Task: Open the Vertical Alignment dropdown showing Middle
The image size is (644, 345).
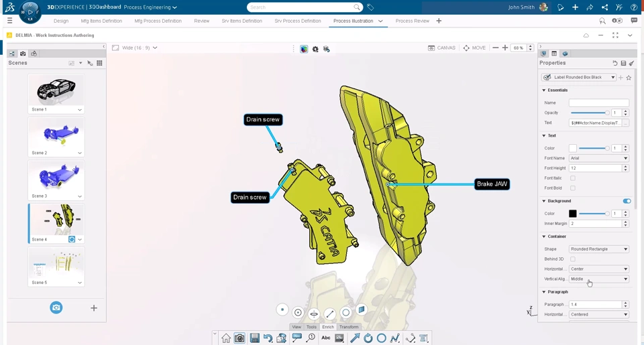Action: pyautogui.click(x=599, y=279)
